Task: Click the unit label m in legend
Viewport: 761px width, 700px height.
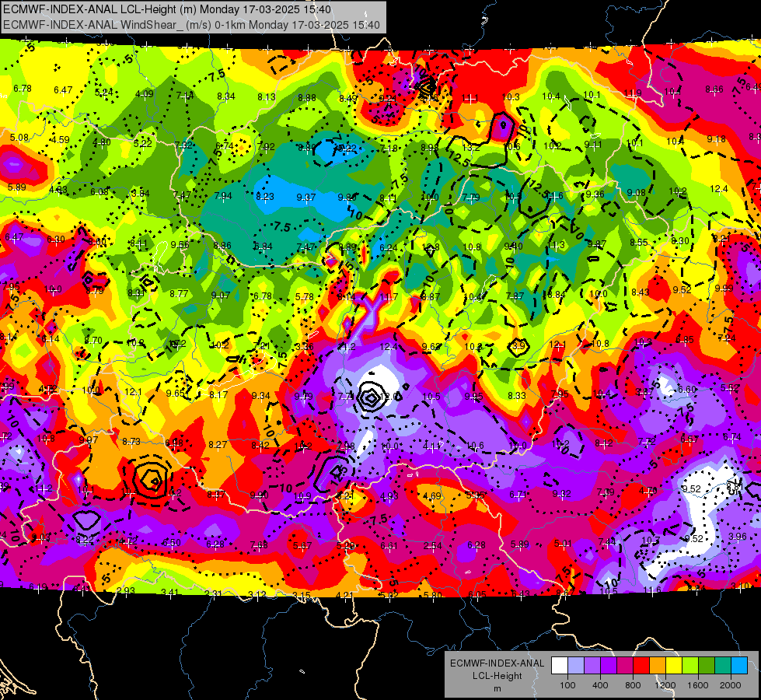Action: coord(497,689)
